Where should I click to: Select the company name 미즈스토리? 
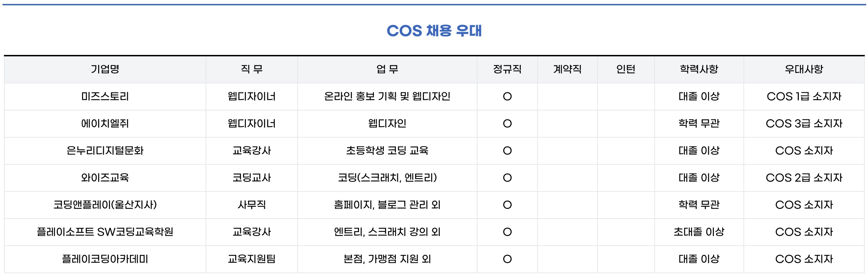[105, 96]
